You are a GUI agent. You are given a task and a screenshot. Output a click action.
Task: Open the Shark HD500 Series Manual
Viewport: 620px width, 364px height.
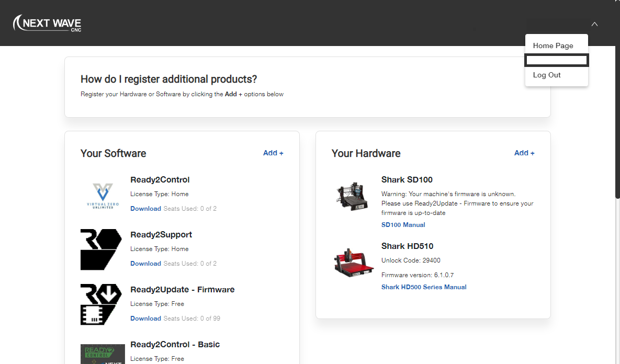(x=424, y=287)
